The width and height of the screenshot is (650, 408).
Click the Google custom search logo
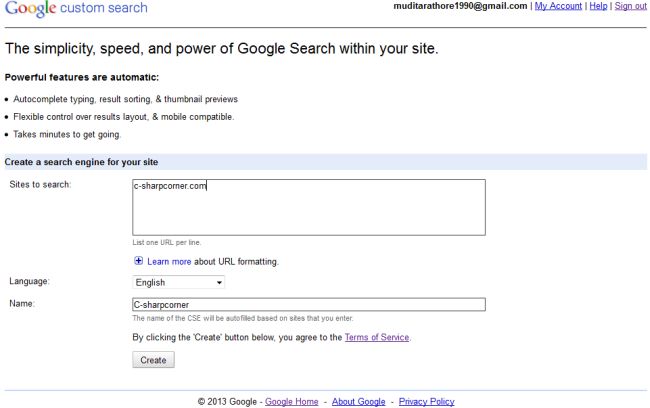pyautogui.click(x=75, y=8)
